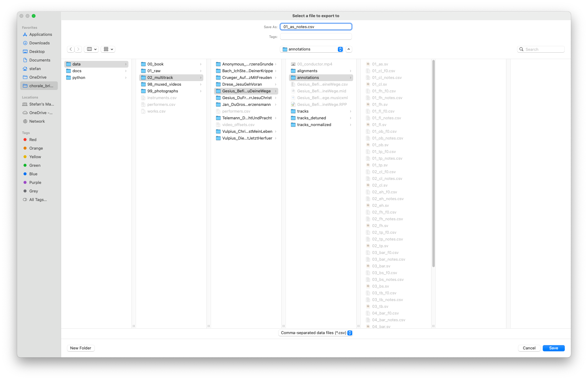Open the 99_photographs folder
This screenshot has width=588, height=380.
(x=162, y=91)
